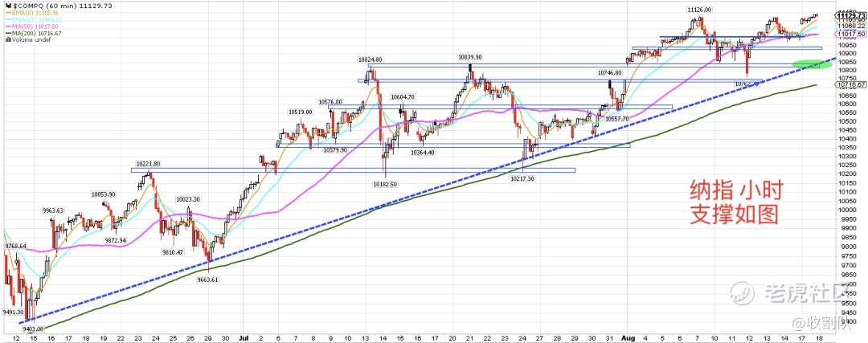Click the volume bars icon in legend
The height and width of the screenshot is (343, 868).
pos(6,39)
